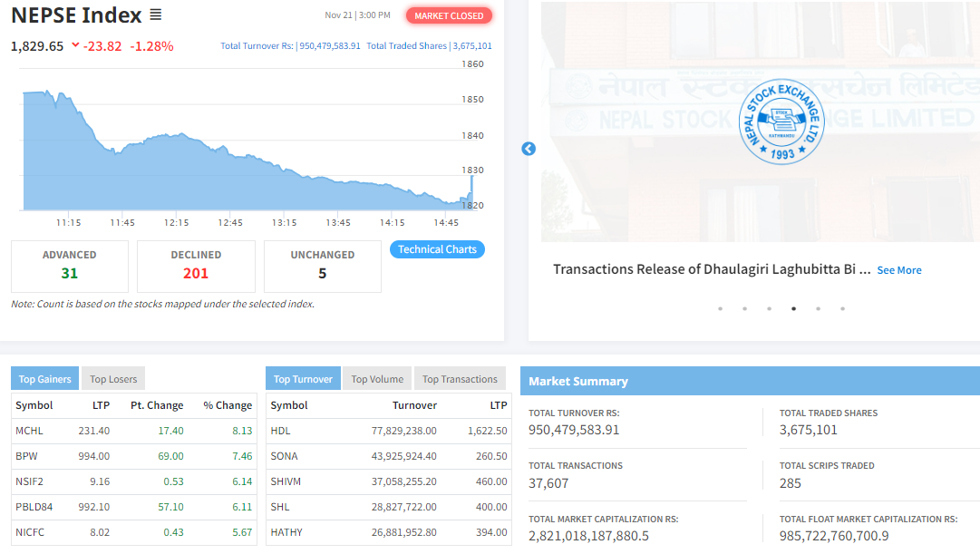Click total transactions value 37,607
This screenshot has width=980, height=554.
pos(548,483)
